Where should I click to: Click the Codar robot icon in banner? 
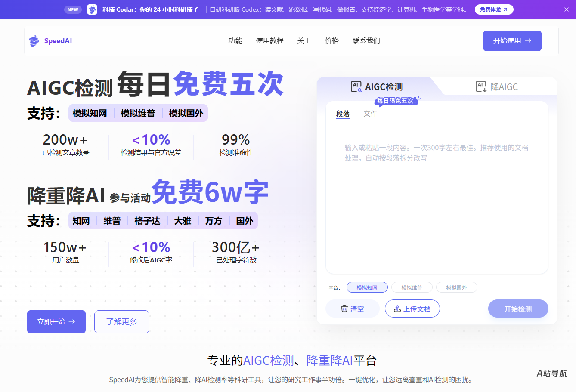point(92,9)
